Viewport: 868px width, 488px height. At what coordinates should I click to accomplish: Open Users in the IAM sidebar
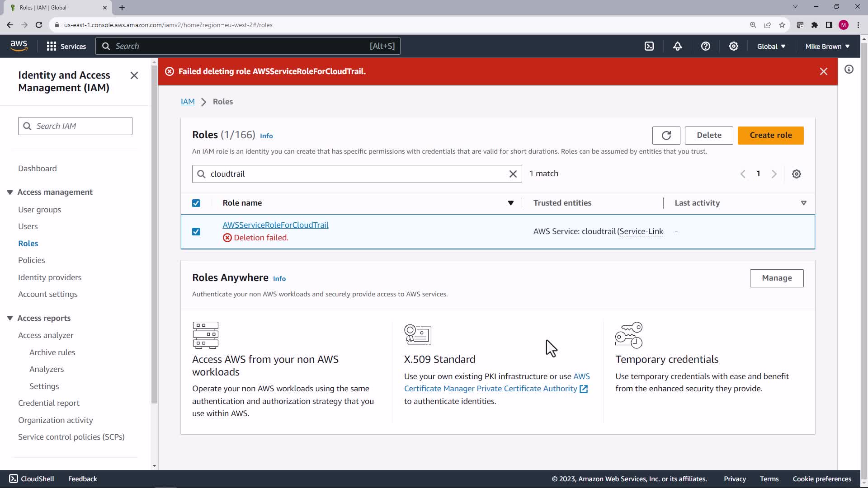[x=28, y=226]
